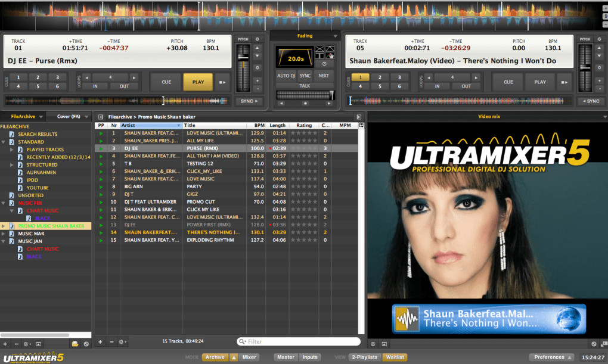Open the Inputs tab
The height and width of the screenshot is (364, 608).
(x=310, y=357)
